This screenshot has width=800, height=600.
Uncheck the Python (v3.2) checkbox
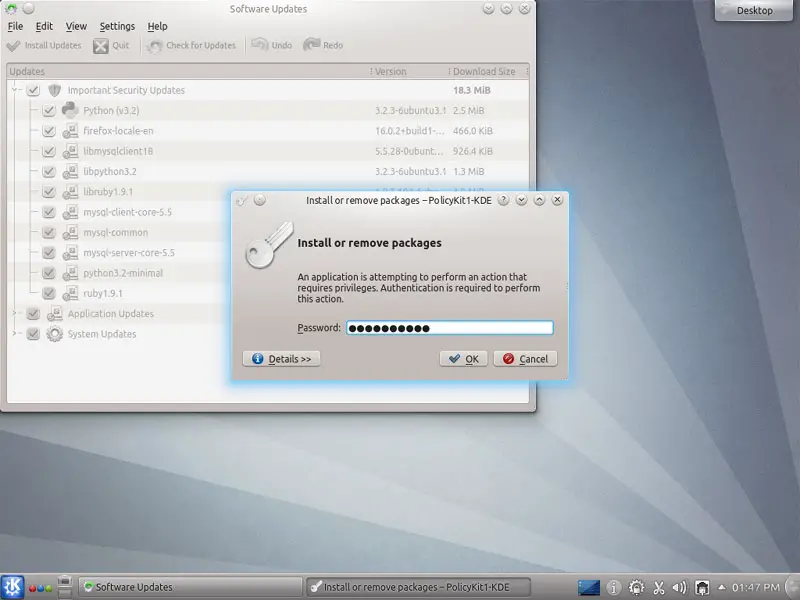48,111
